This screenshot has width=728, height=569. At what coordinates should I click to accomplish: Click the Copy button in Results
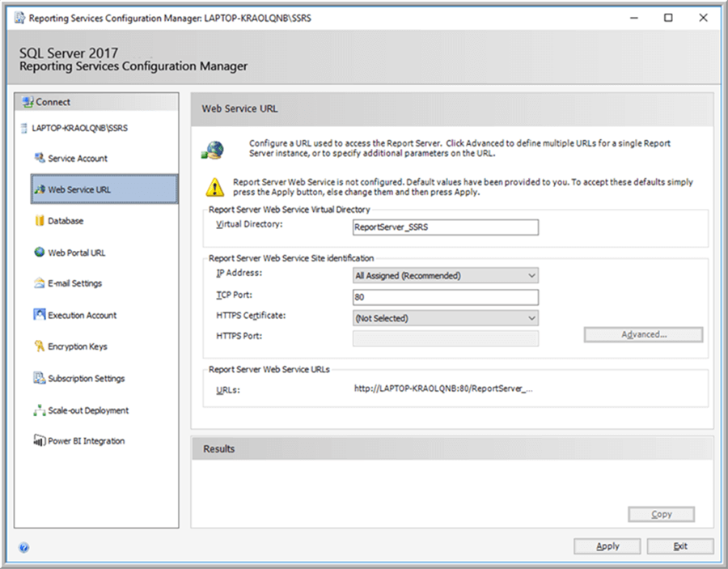(661, 514)
